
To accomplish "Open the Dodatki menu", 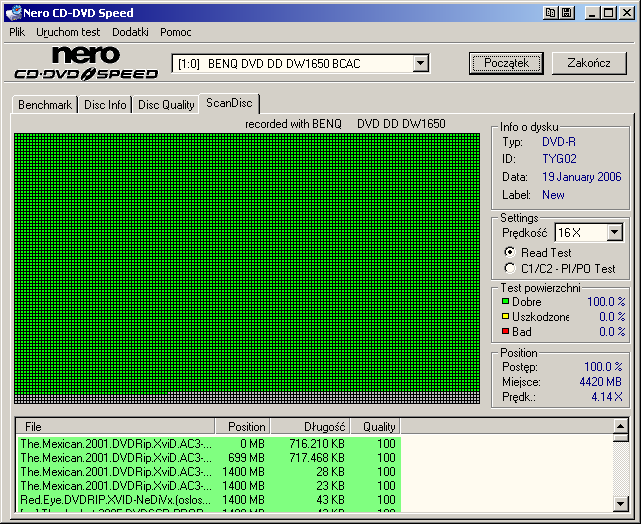I will 130,32.
